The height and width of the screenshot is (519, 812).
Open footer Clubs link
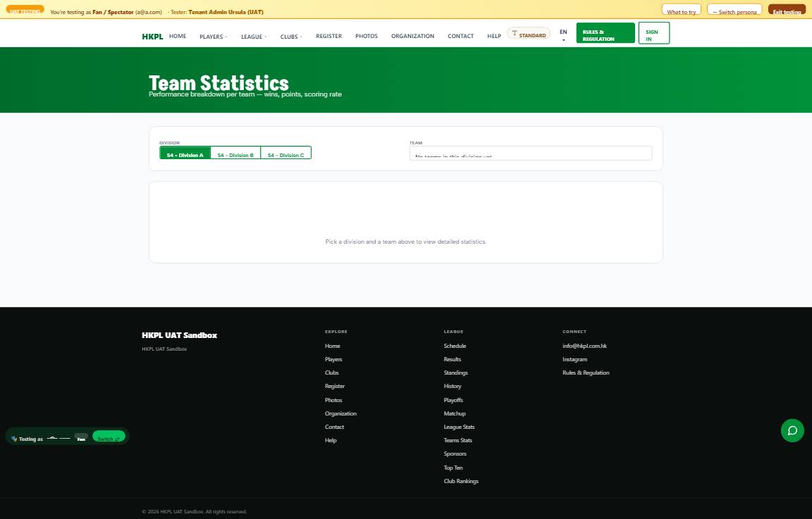[x=331, y=373]
